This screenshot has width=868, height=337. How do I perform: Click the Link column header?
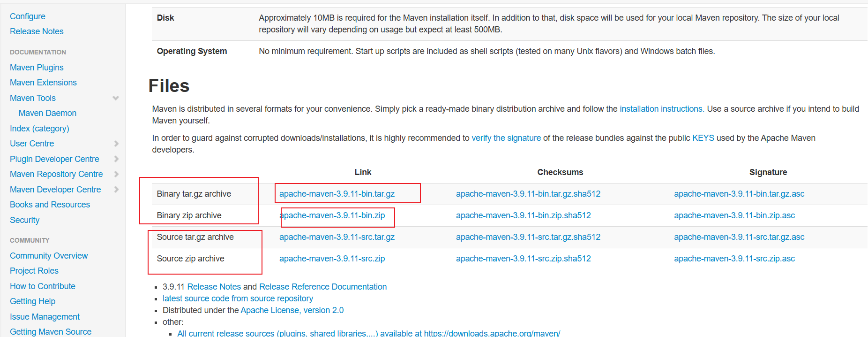click(363, 172)
